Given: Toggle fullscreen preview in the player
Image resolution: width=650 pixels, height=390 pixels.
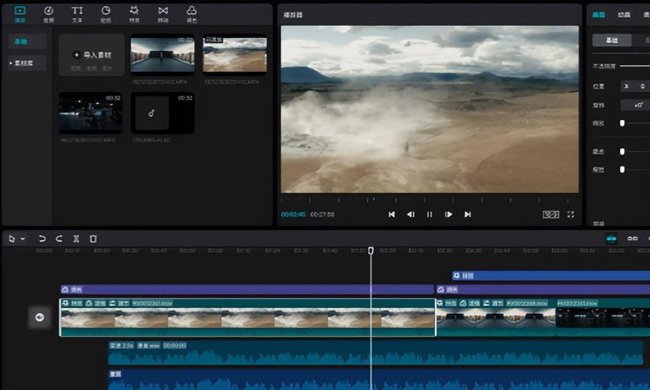Looking at the screenshot, I should click(x=571, y=214).
